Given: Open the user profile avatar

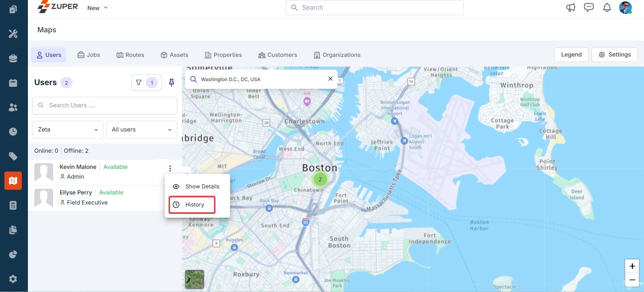Looking at the screenshot, I should [x=626, y=7].
